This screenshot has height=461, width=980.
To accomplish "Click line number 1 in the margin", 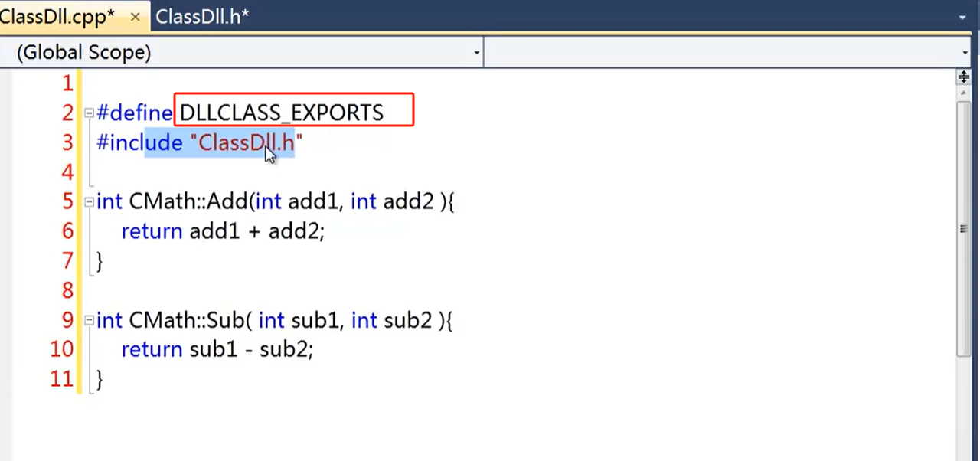I will coord(67,83).
